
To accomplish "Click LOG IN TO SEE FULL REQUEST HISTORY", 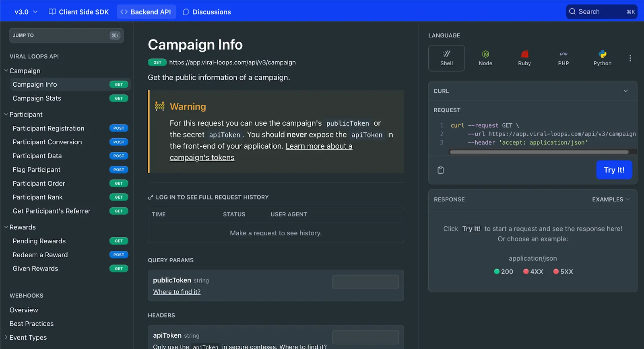I will pyautogui.click(x=212, y=197).
